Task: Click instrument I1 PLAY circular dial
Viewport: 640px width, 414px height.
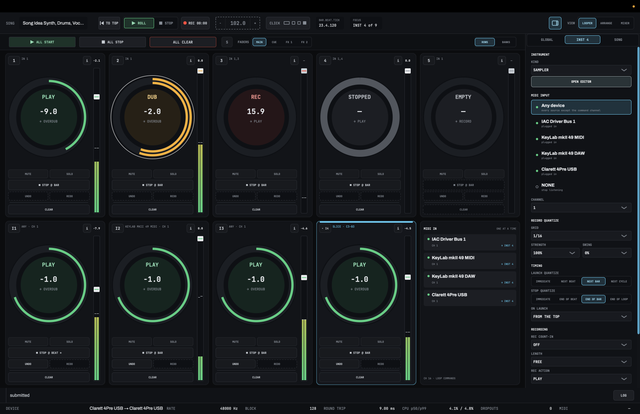Action: (49, 285)
